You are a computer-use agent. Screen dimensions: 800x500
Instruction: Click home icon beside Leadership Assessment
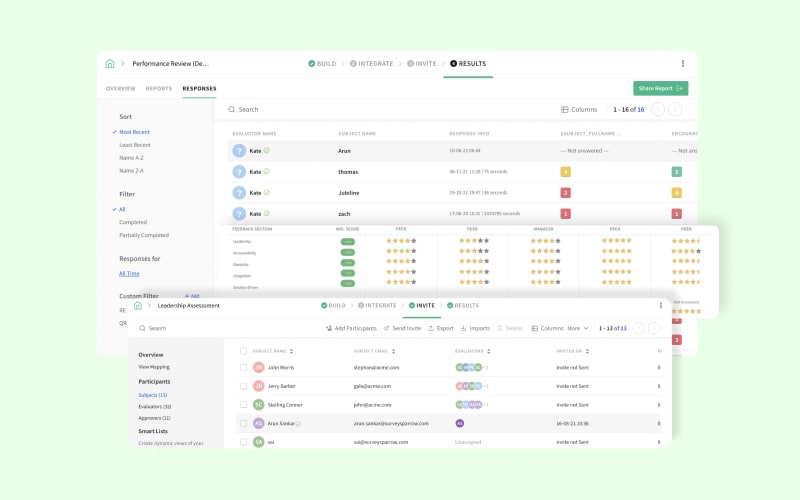click(138, 305)
